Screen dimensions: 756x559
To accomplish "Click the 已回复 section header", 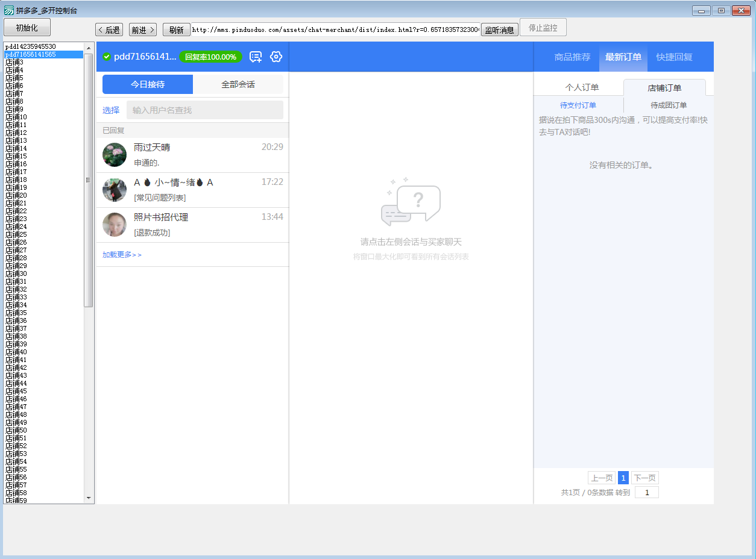I will 193,130.
